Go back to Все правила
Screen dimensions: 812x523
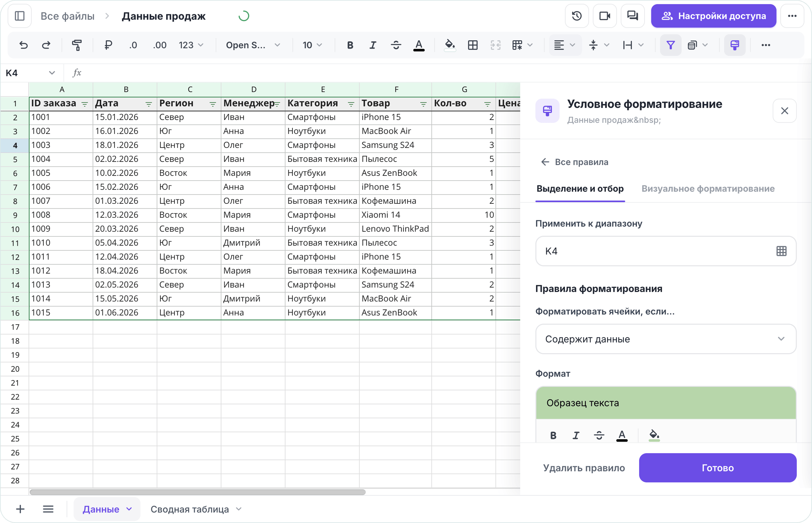pyautogui.click(x=574, y=162)
